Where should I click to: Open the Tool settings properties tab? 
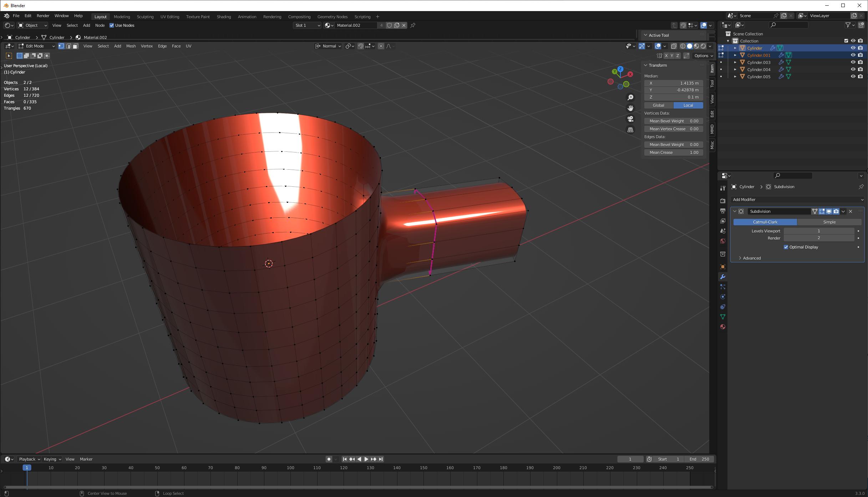point(722,188)
